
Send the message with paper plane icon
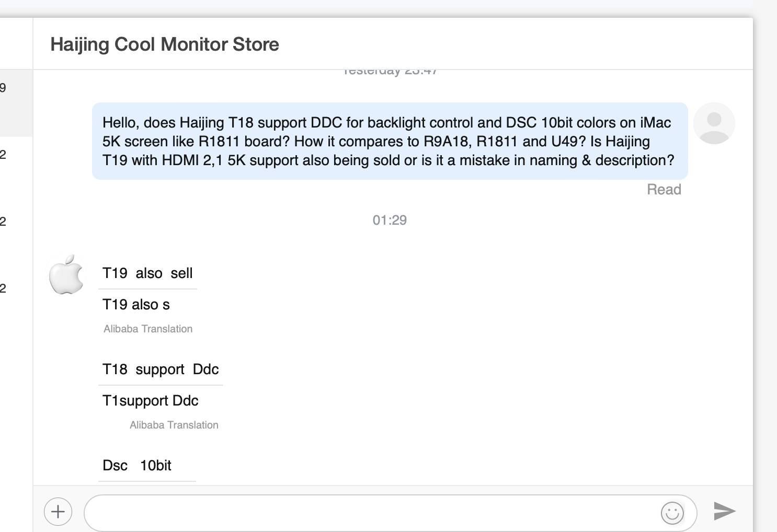click(725, 511)
